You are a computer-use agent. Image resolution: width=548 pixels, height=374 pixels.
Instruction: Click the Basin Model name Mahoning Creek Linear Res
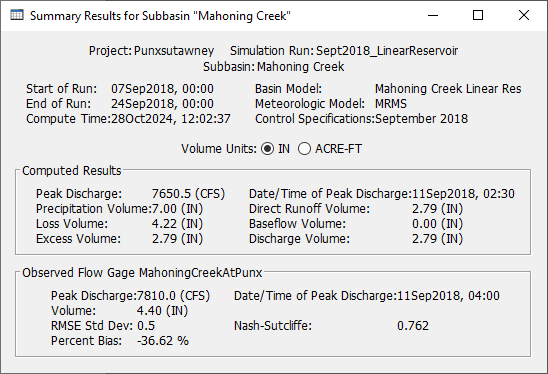pos(448,89)
